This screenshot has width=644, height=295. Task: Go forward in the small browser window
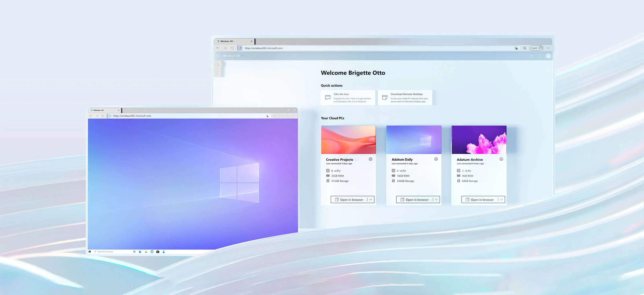[x=97, y=116]
